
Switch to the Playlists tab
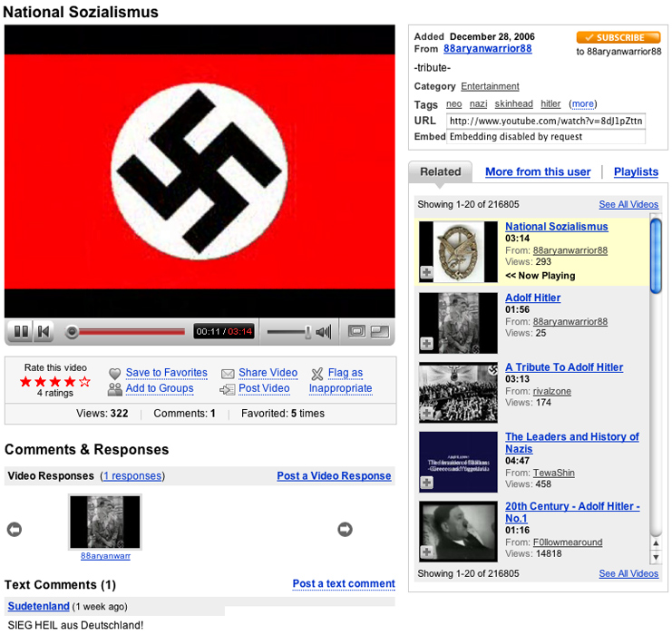(636, 171)
